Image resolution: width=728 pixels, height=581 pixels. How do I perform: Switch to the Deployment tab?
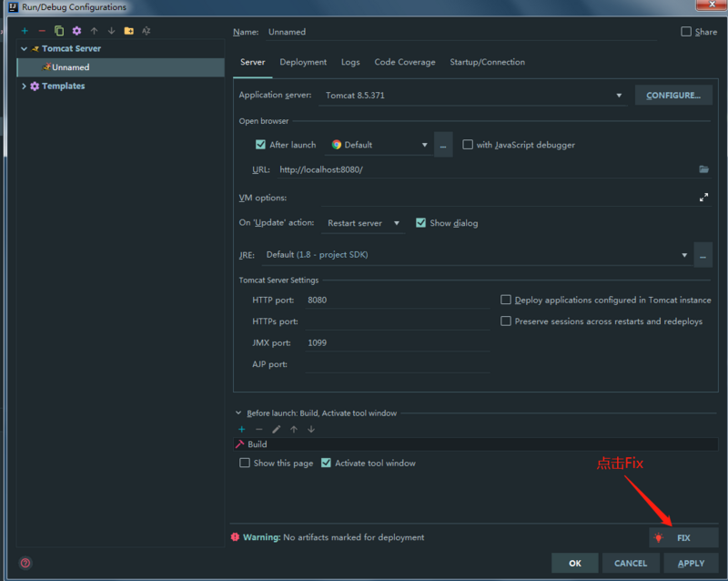tap(303, 62)
